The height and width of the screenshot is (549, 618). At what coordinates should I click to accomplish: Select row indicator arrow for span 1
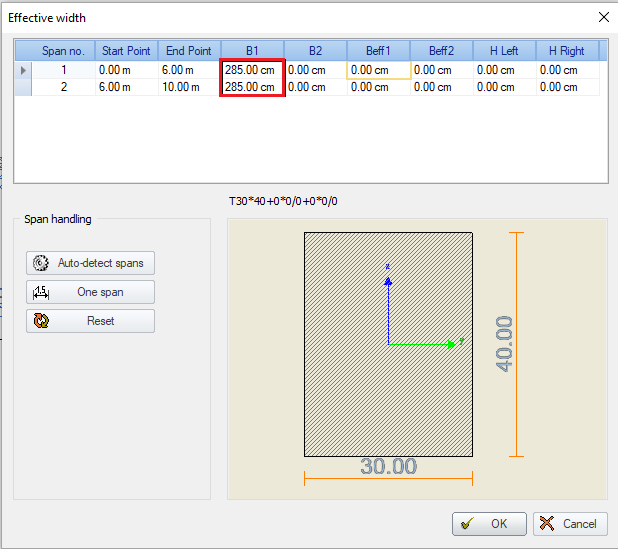click(x=23, y=70)
